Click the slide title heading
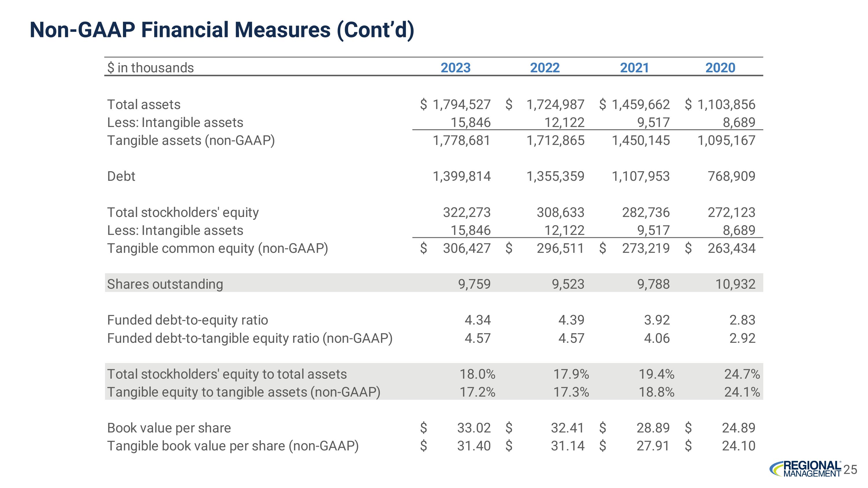Image resolution: width=868 pixels, height=488 pixels. coord(222,30)
